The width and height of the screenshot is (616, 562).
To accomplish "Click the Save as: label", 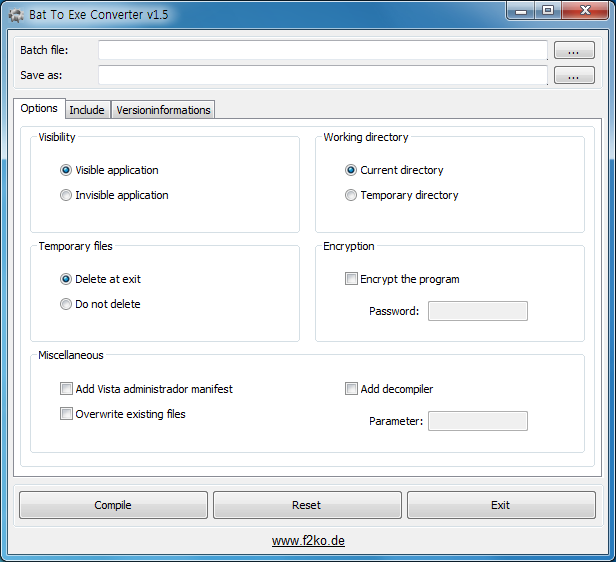I will [x=41, y=75].
